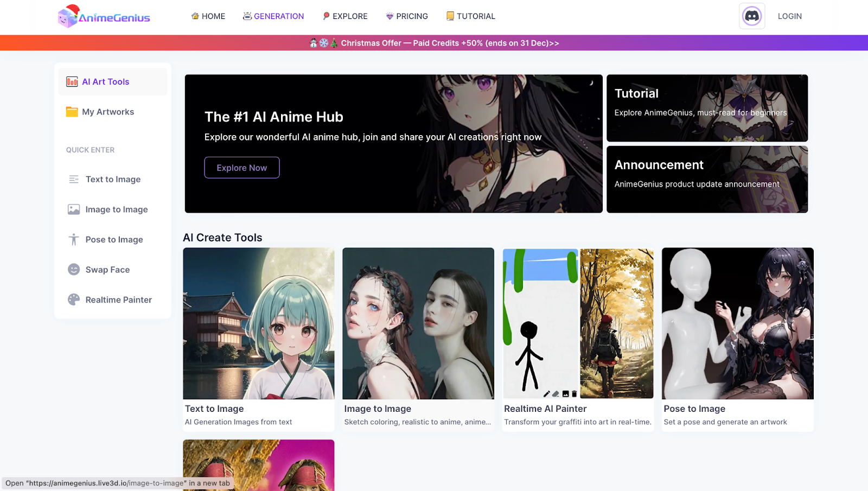
Task: Click 'Sketch coloring, realistic to anime' description
Action: (x=418, y=422)
